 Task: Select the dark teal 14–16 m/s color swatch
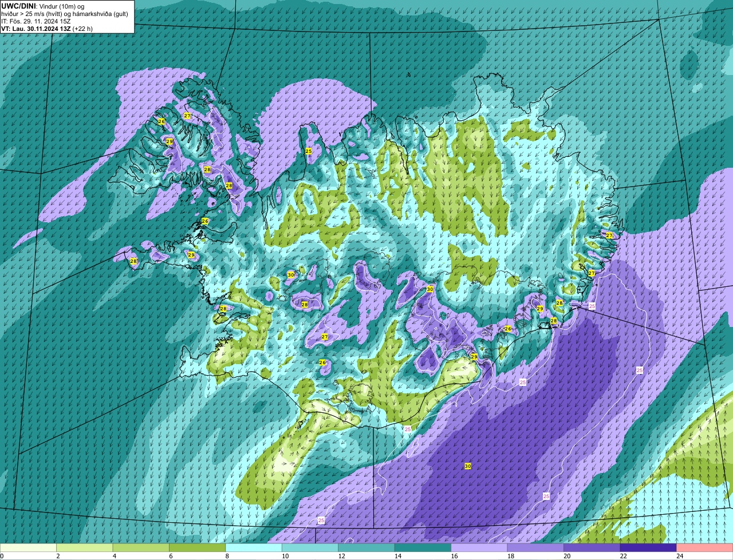(423, 547)
